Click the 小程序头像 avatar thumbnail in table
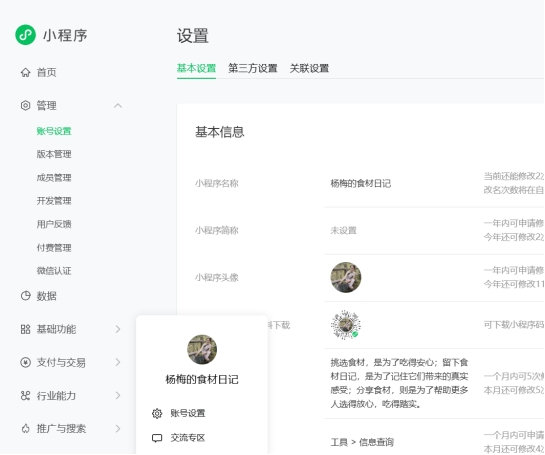 pyautogui.click(x=345, y=277)
